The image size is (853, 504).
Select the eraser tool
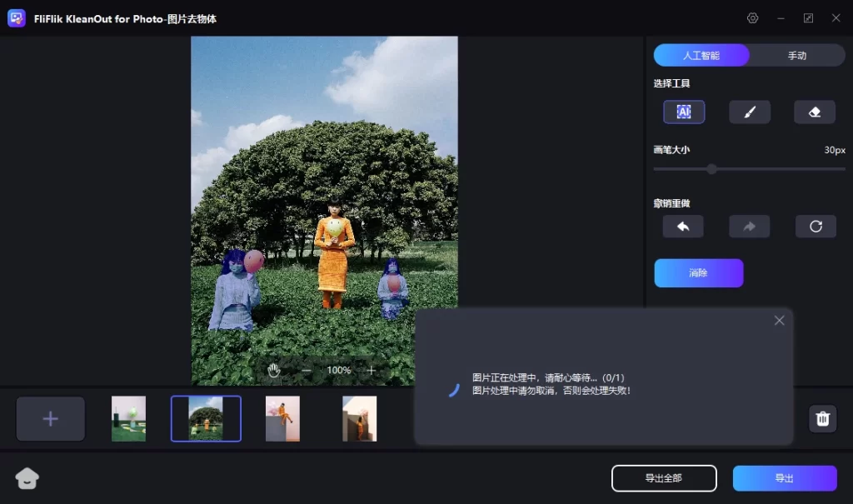click(x=814, y=112)
